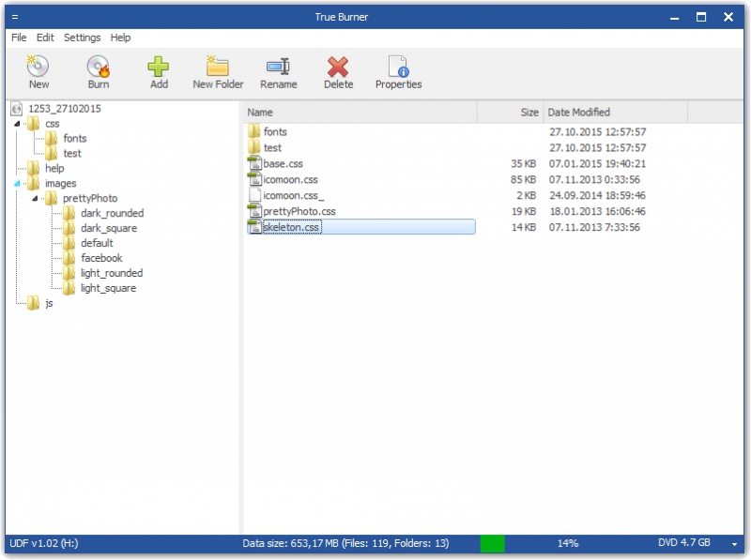Start burning with the Burn icon
Screen dimensions: 751x560
coord(99,67)
